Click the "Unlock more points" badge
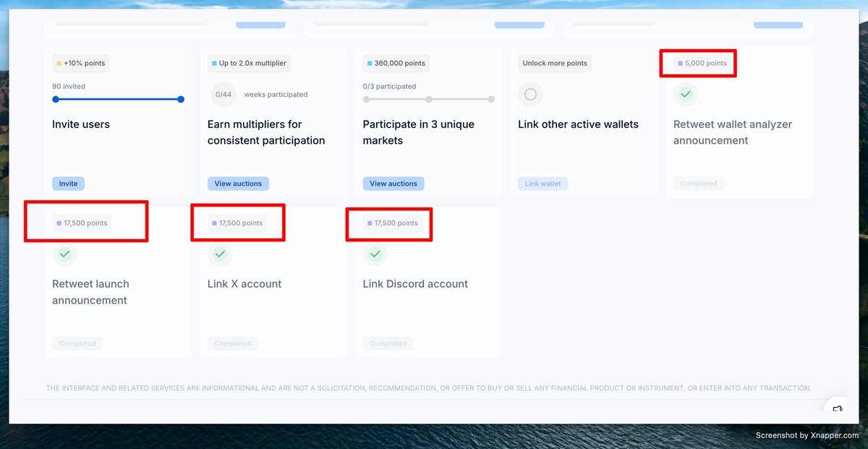Image resolution: width=868 pixels, height=449 pixels. [x=554, y=63]
